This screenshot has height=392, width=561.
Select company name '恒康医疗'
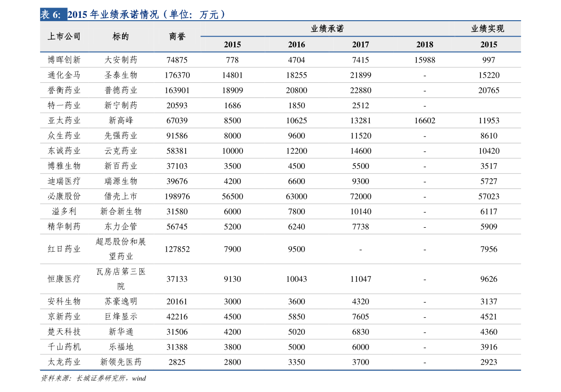pos(64,279)
